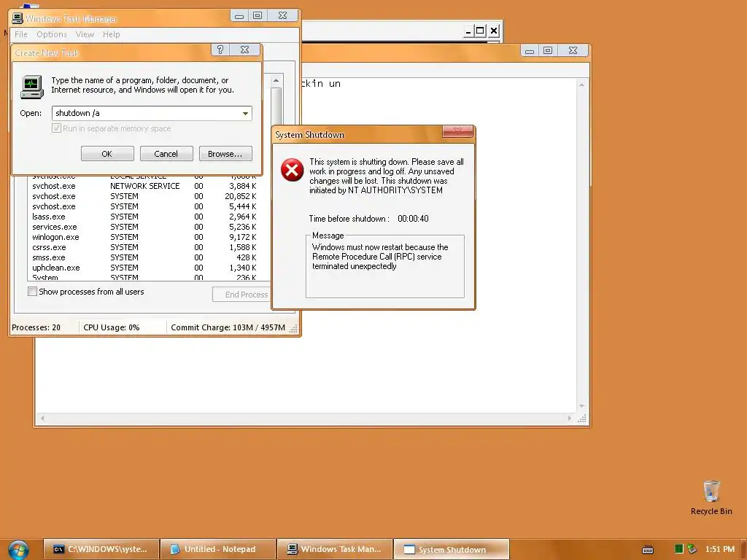Viewport: 747px width, 560px height.
Task: Open the help button in Create New Task dialog
Action: tap(220, 50)
